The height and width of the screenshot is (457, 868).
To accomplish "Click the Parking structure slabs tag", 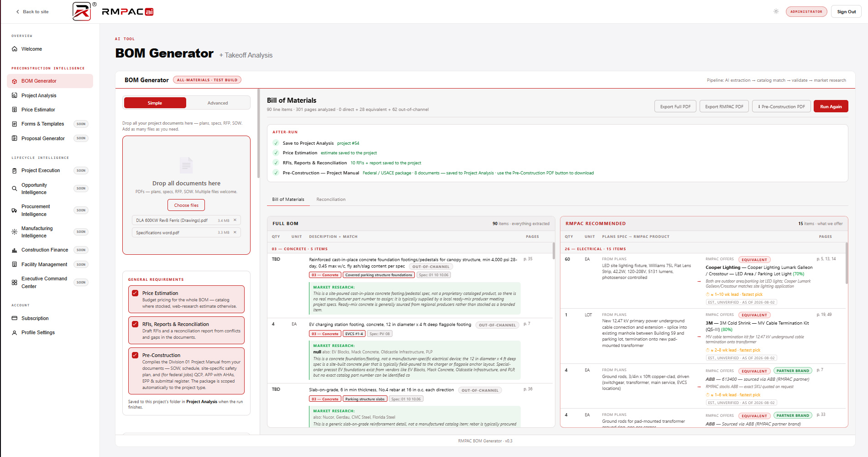I will click(x=365, y=399).
